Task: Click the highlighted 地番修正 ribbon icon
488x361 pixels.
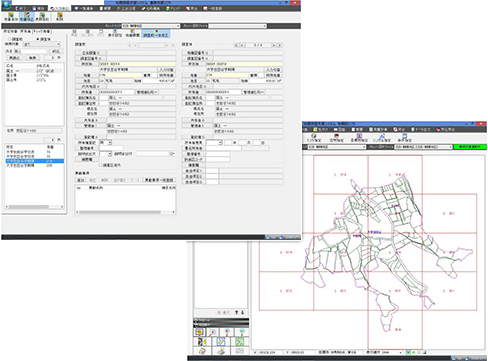Action: (27, 17)
